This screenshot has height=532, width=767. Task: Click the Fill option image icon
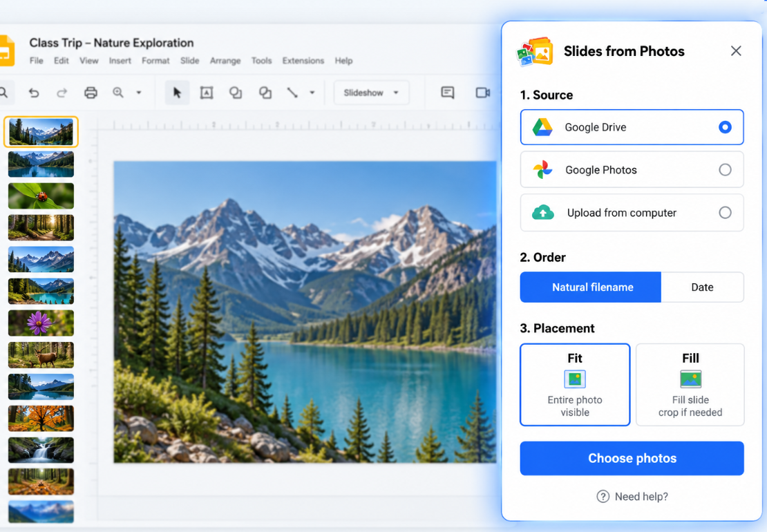click(x=691, y=379)
